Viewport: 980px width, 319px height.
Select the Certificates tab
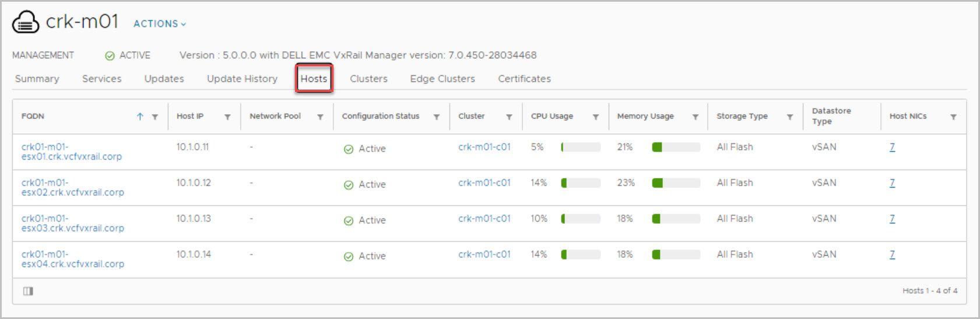pyautogui.click(x=524, y=79)
